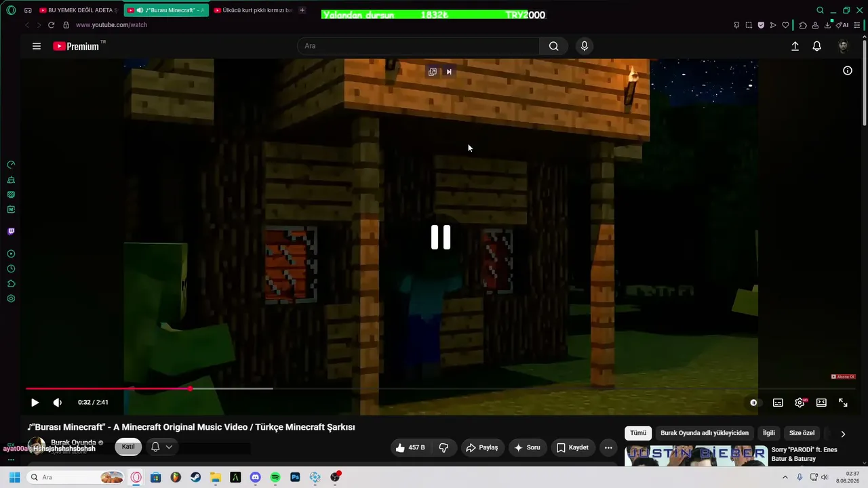Enter fullscreen mode
868x488 pixels.
point(843,403)
